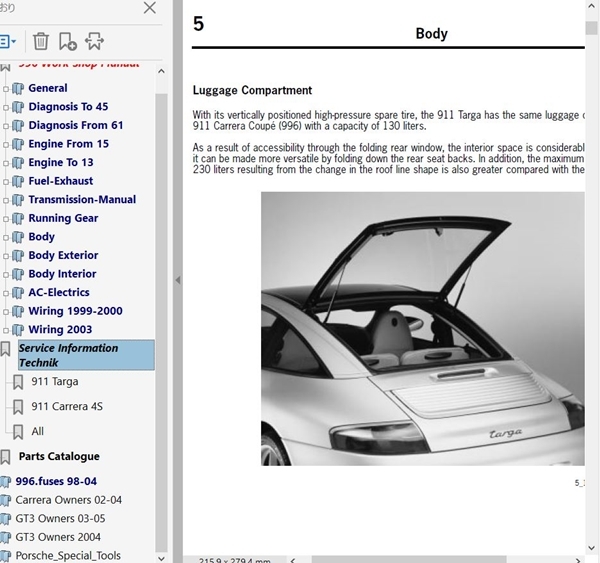Go to the Body Interior bookmark
The width and height of the screenshot is (600, 563).
(62, 274)
